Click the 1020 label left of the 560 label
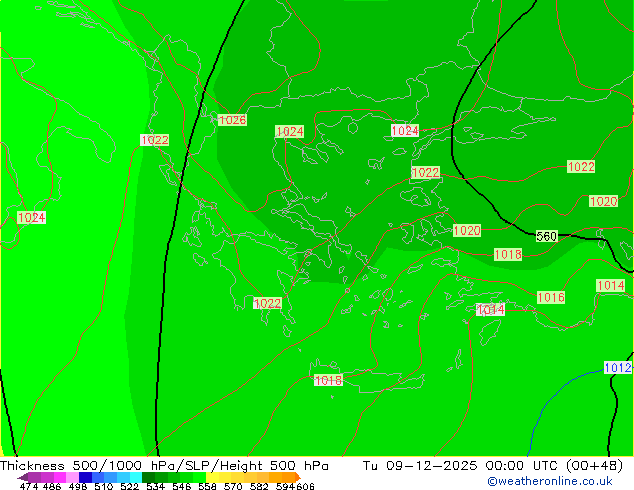 tap(467, 230)
